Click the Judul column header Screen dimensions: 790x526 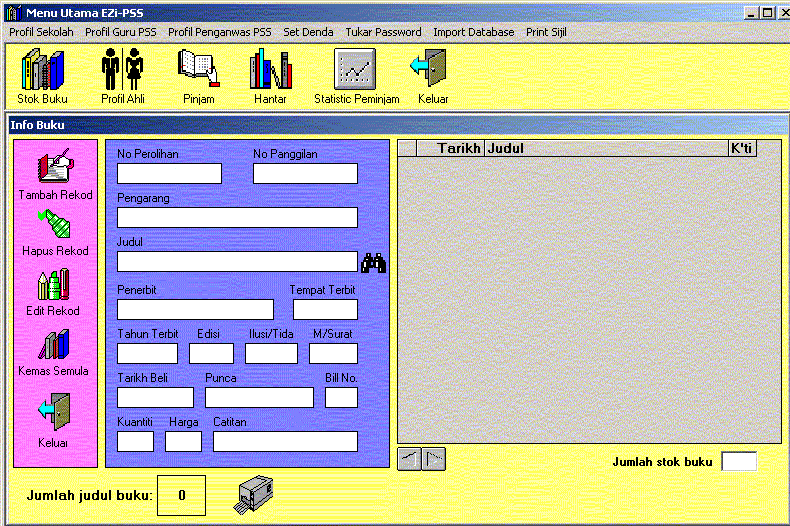(605, 148)
